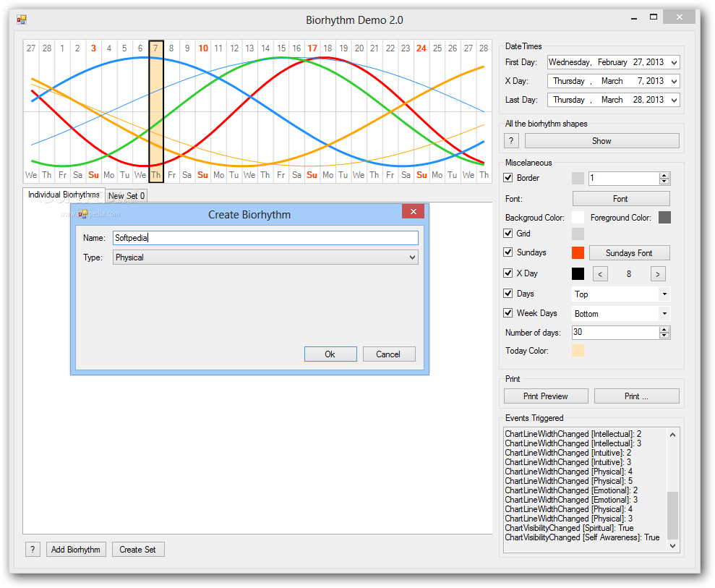Select 'ChartVisibilityChanged [Self Awareness]: True' line

point(582,537)
